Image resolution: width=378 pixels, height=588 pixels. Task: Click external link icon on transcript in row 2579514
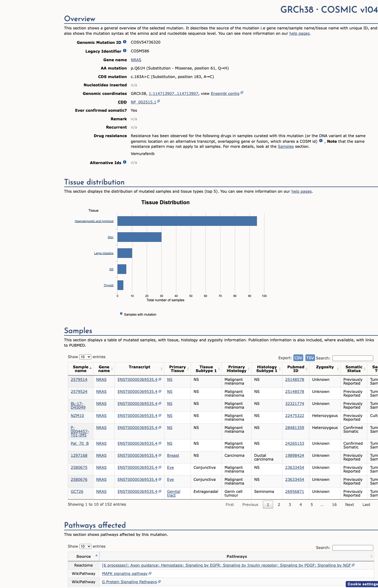tap(160, 379)
